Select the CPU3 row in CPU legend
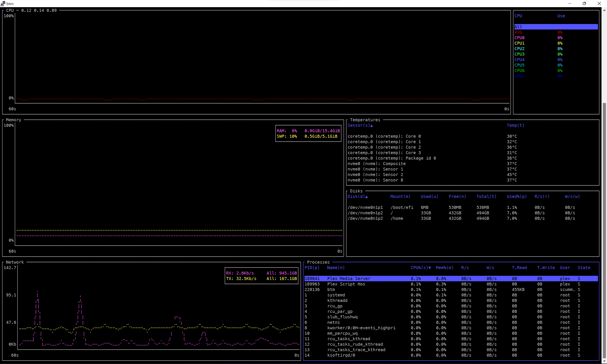 [556, 54]
